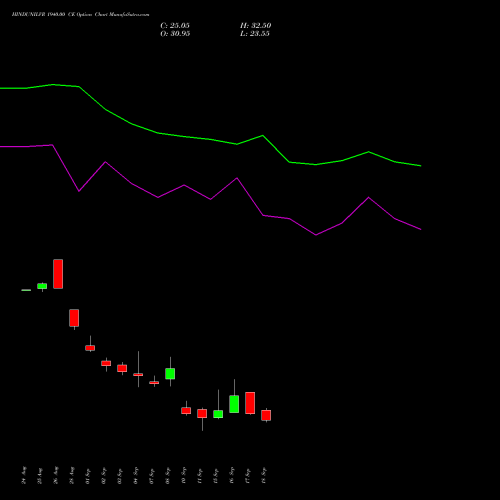
Task: Click the green candle for 08 Sep
Action: tap(170, 373)
